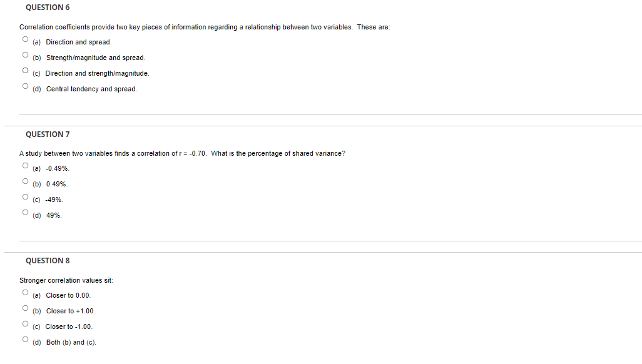
Task: Choose option (a) Closer to 0.00 in Question 8
Action: [24, 291]
